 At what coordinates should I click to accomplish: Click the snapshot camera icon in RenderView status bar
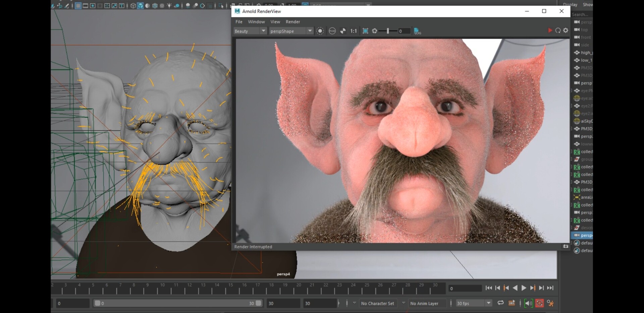pos(566,247)
